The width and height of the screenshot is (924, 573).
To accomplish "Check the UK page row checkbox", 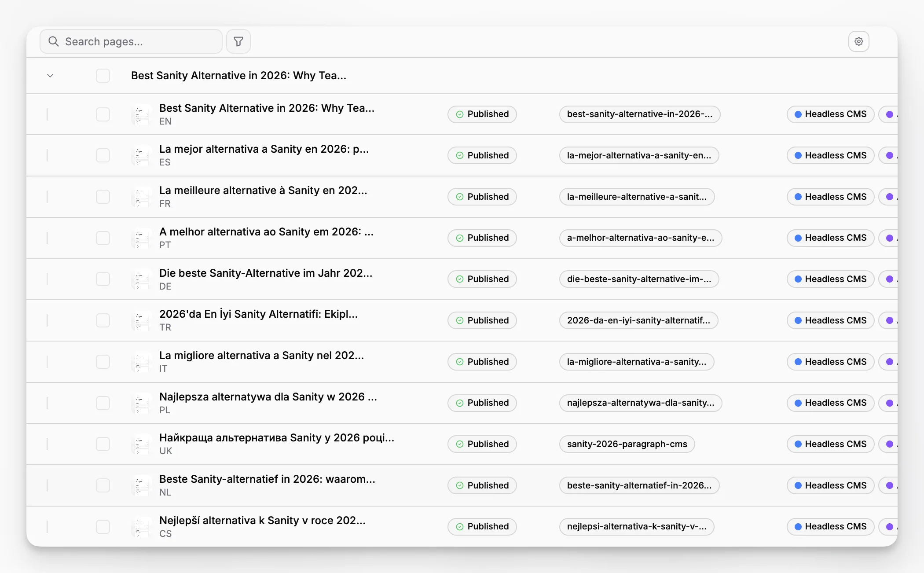I will coord(103,444).
